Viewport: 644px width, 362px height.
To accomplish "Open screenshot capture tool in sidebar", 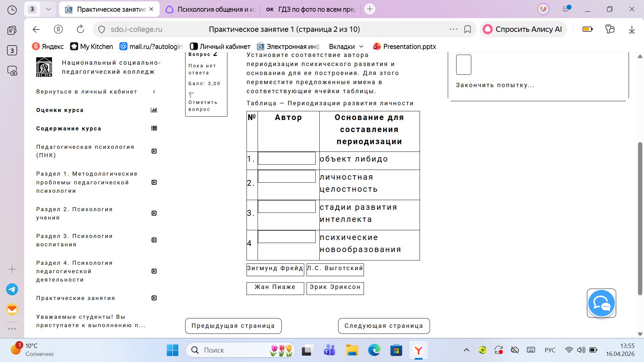I will point(12,71).
